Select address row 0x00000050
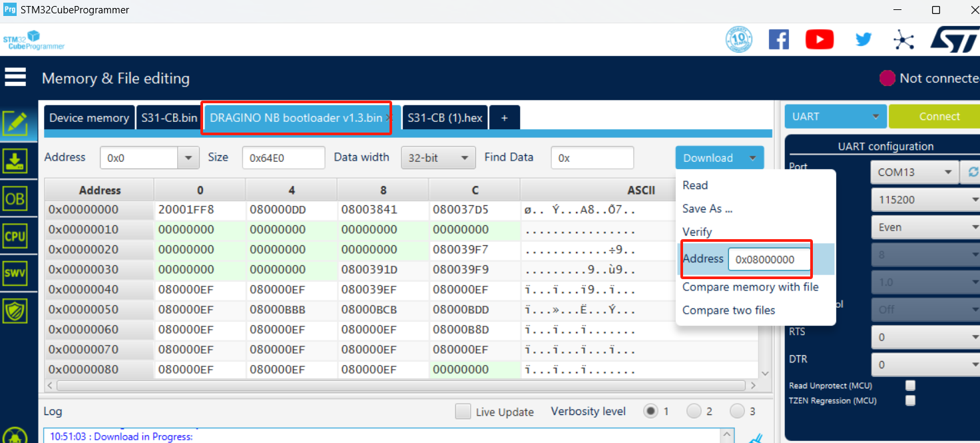 point(99,310)
